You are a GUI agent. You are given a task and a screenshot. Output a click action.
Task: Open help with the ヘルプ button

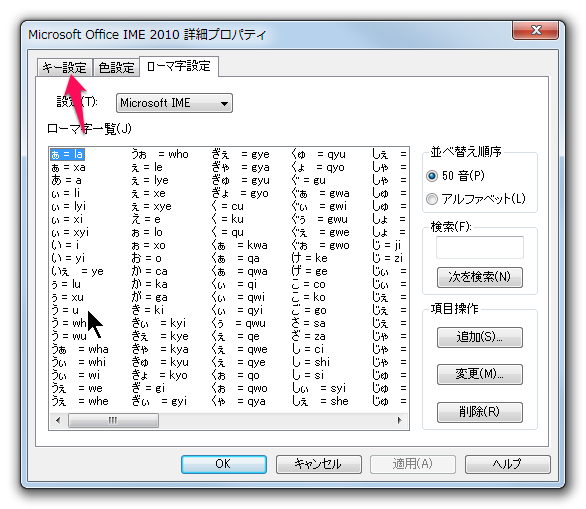click(508, 464)
